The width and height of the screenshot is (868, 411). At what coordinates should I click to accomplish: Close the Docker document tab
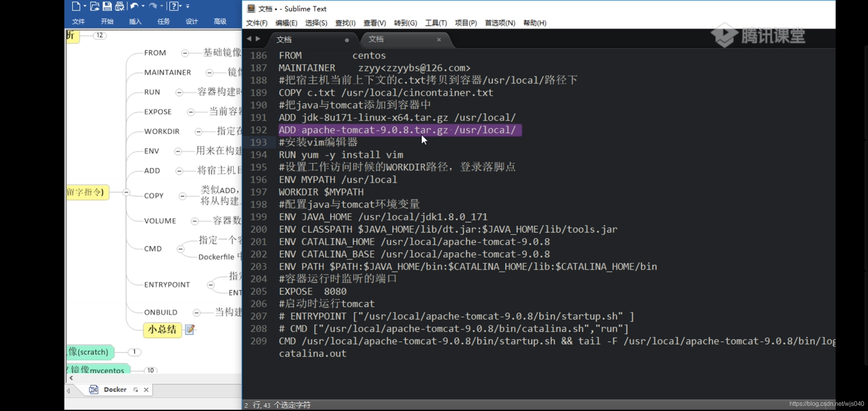click(146, 390)
